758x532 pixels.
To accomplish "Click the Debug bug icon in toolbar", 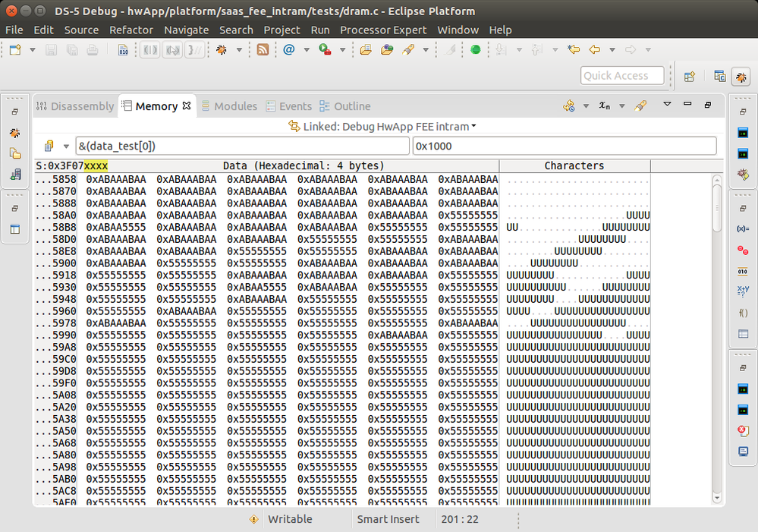I will click(x=222, y=49).
